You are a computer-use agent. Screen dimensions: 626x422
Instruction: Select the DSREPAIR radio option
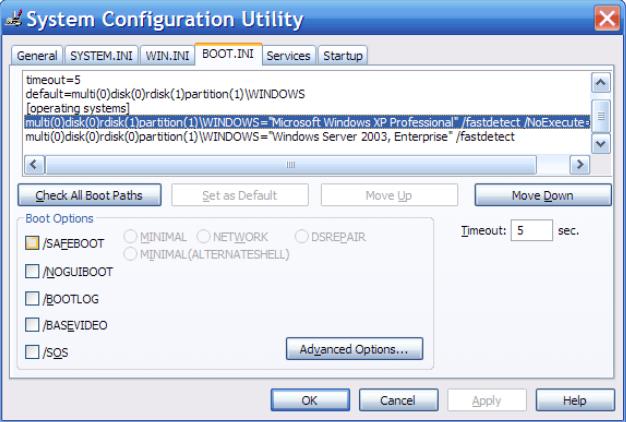coord(301,236)
